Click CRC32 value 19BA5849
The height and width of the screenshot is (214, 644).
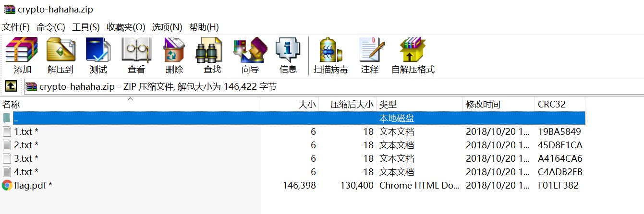click(x=560, y=131)
